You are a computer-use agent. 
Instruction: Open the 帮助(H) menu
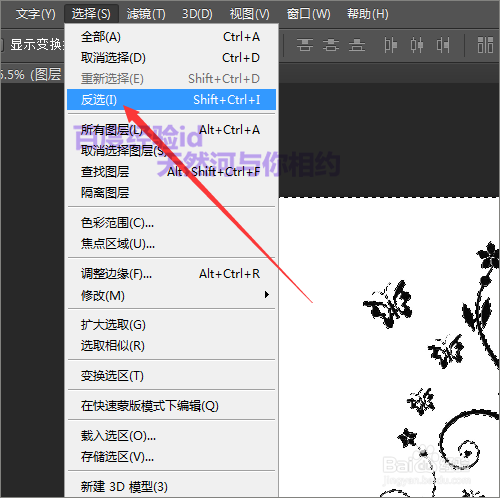point(368,14)
